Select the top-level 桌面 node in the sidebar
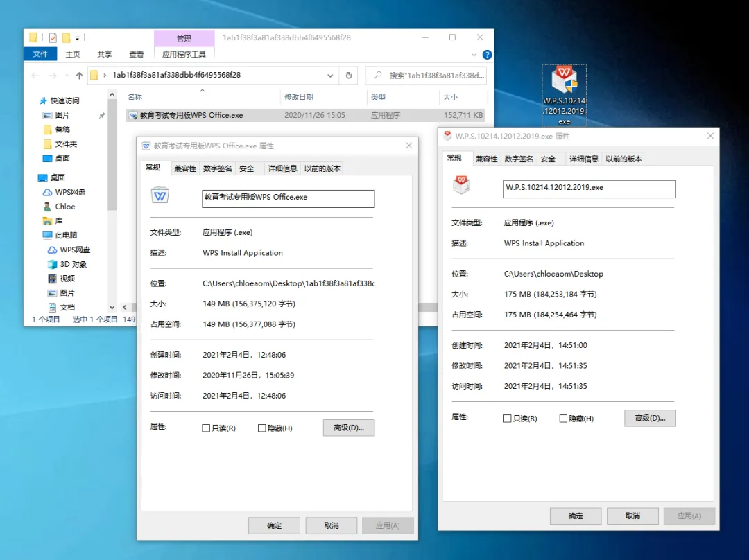 tap(51, 177)
